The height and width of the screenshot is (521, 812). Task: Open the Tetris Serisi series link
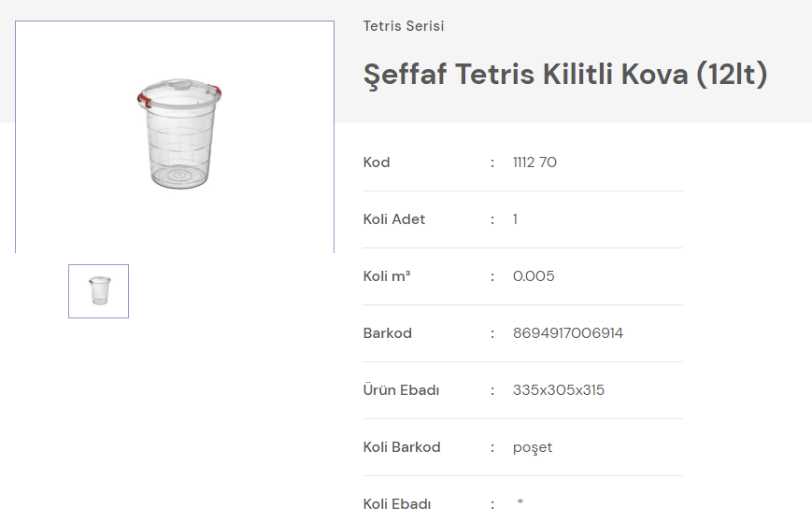click(x=404, y=26)
